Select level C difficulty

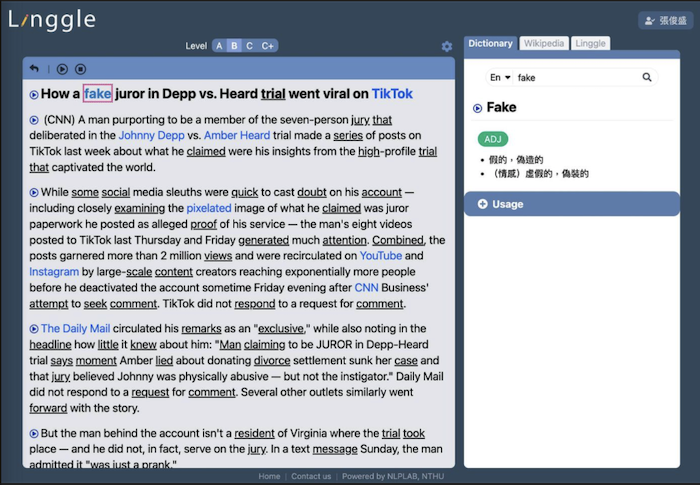(x=249, y=46)
